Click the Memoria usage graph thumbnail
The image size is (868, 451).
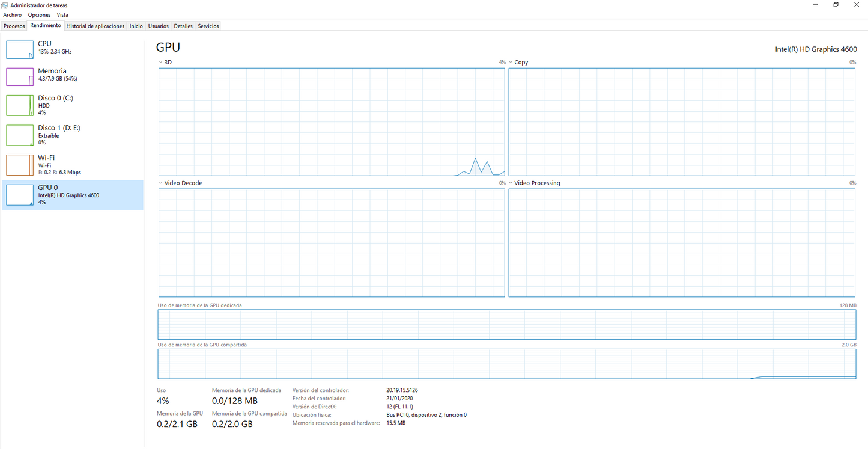click(20, 77)
